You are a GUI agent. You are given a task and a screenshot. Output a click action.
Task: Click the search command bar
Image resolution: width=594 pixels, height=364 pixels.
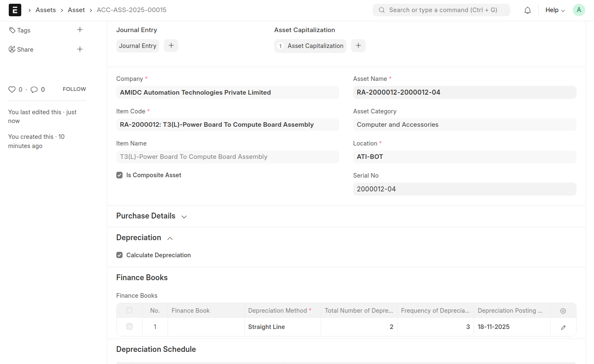(x=441, y=10)
